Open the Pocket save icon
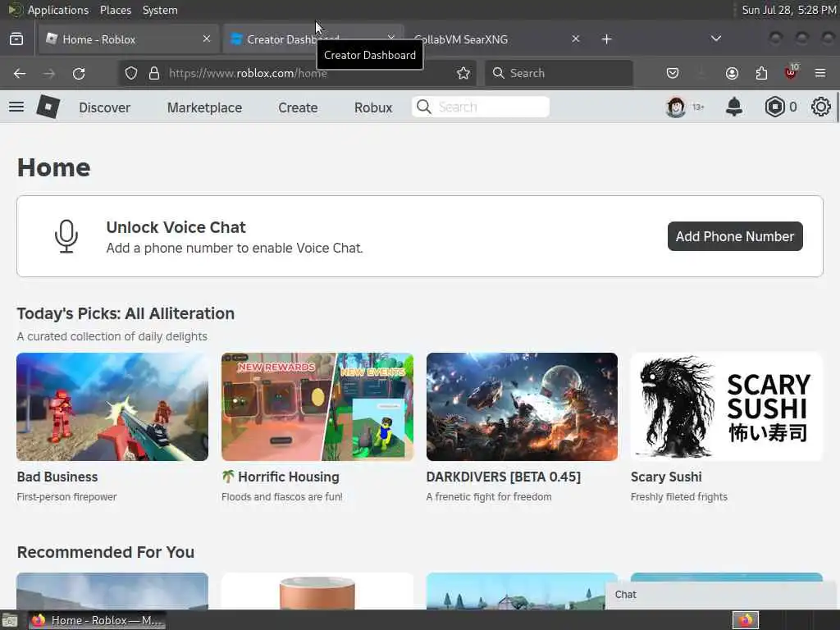The width and height of the screenshot is (840, 630). coord(673,73)
